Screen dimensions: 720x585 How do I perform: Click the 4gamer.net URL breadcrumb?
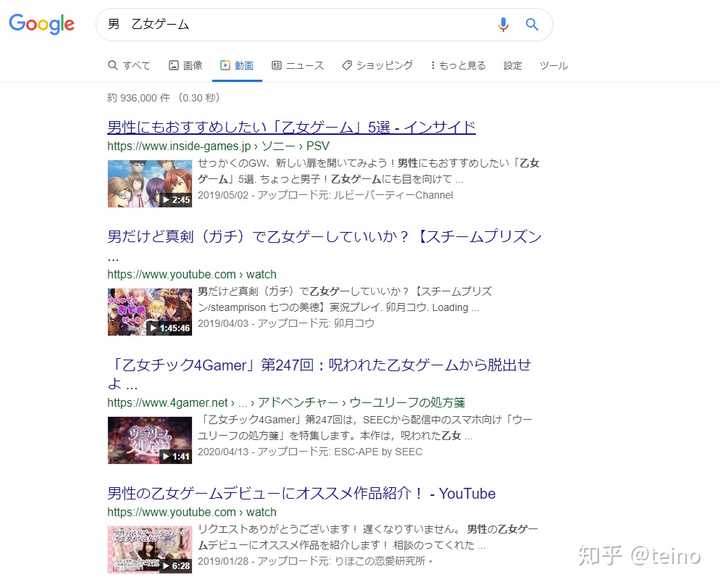(x=286, y=403)
